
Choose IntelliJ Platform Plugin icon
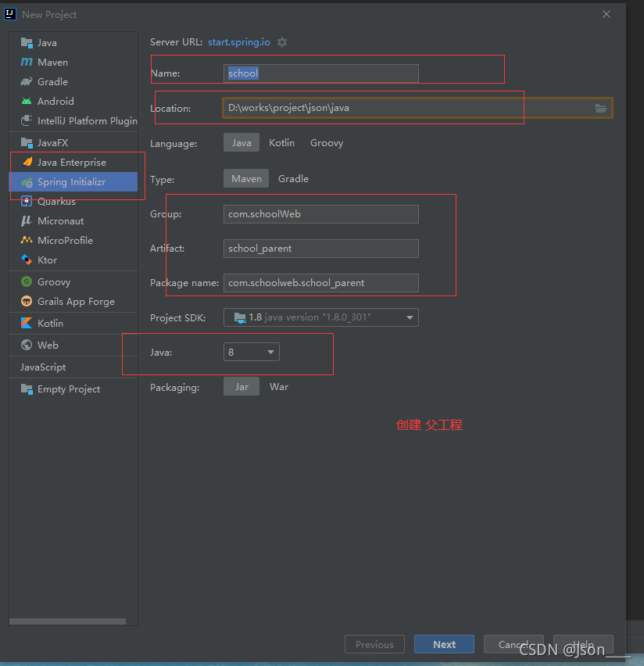pos(27,120)
